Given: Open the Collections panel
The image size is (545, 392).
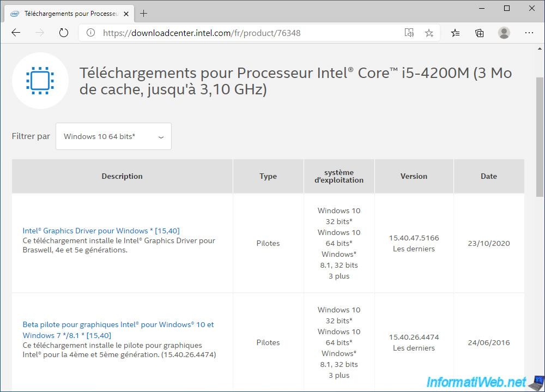Looking at the screenshot, I should click(479, 33).
